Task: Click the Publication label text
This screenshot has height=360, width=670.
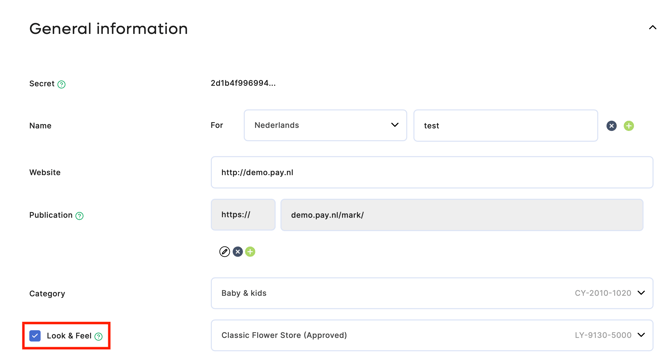Action: click(x=51, y=215)
